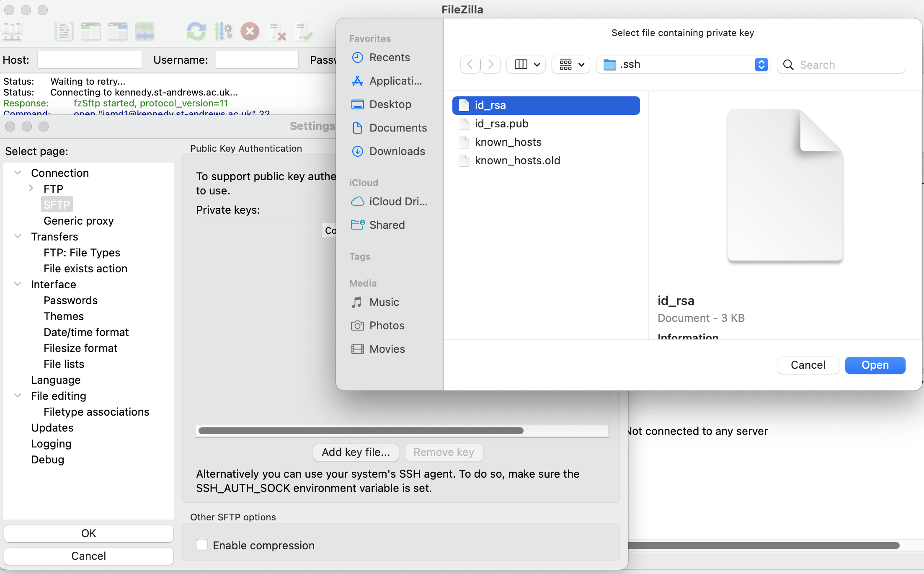Select Passwords settings page
Viewport: 924px width, 574px height.
point(70,300)
